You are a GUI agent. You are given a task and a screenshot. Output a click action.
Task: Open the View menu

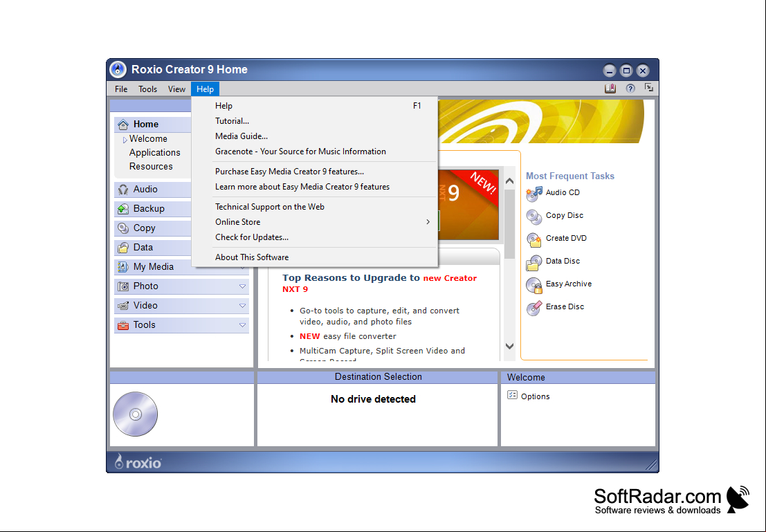coord(176,89)
